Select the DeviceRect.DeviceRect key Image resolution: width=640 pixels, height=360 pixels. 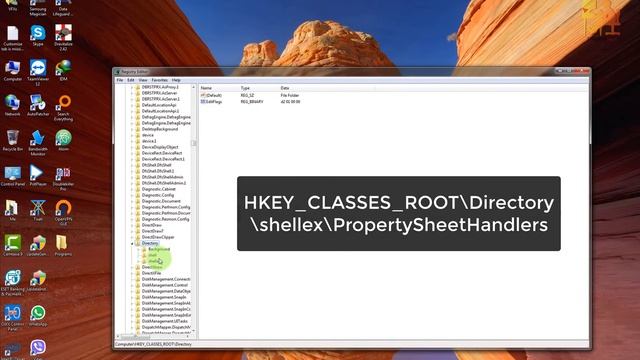pyautogui.click(x=162, y=153)
